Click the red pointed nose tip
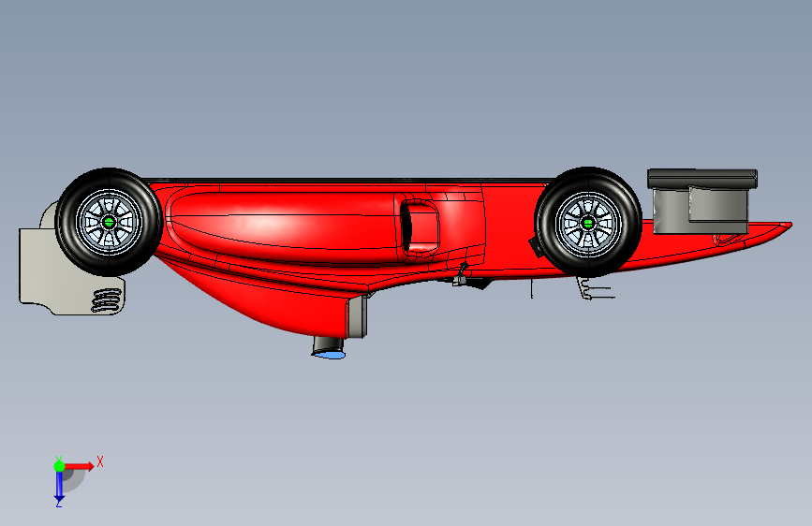Viewport: 812px width, 526px height. (785, 226)
